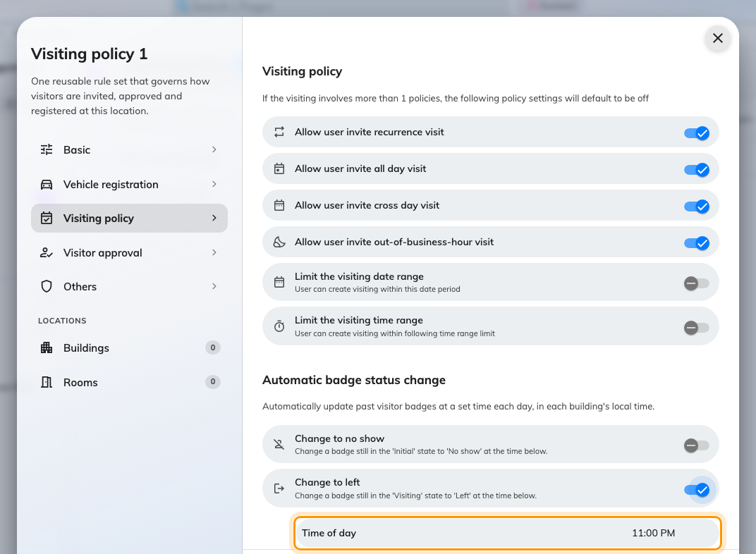The image size is (756, 554).
Task: Enable Limit the visiting date range toggle
Action: (x=697, y=283)
